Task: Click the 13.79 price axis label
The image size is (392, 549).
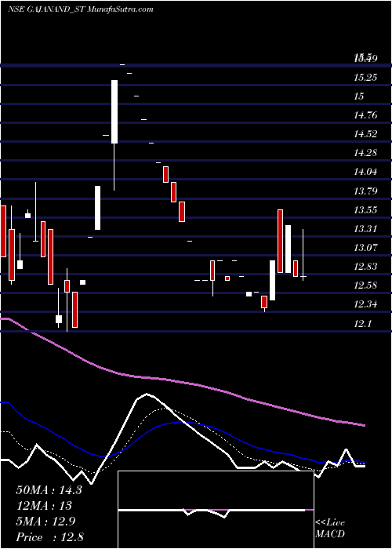Action: (x=365, y=191)
